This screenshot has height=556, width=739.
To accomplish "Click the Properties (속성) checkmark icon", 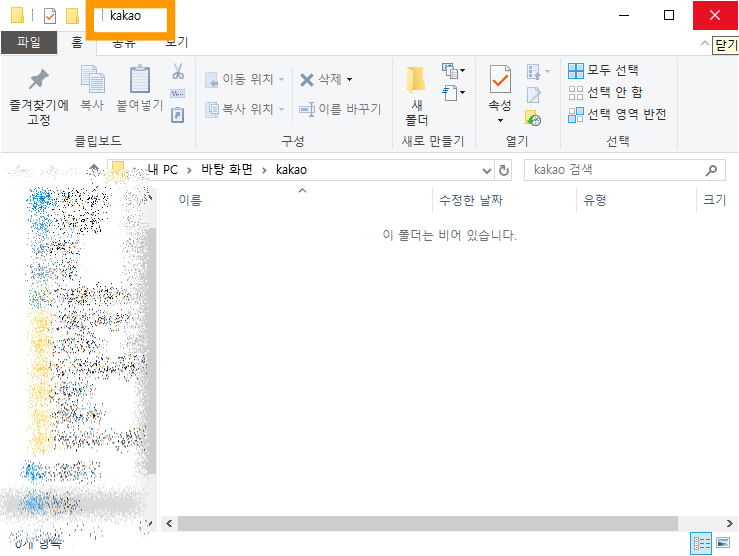I will pos(500,79).
